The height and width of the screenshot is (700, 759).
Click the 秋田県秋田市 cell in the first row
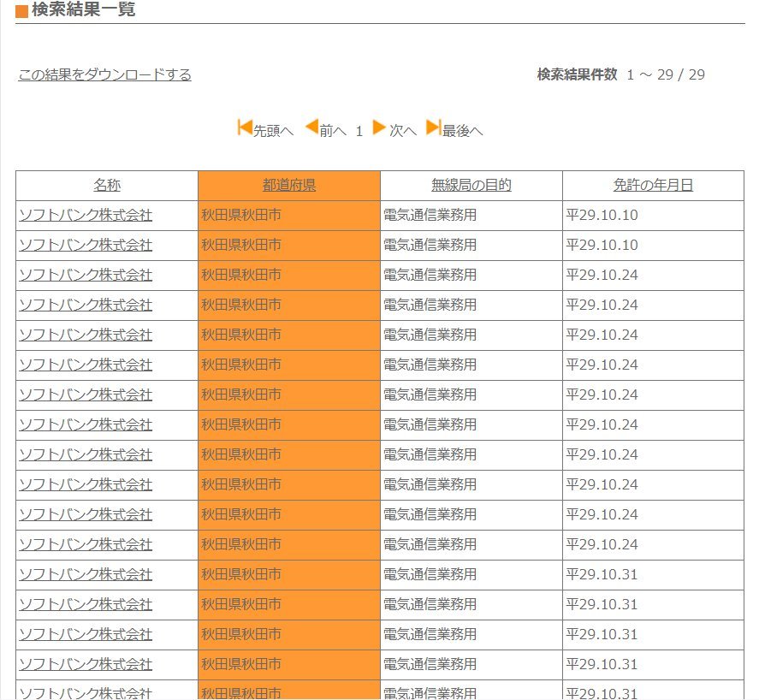(241, 215)
